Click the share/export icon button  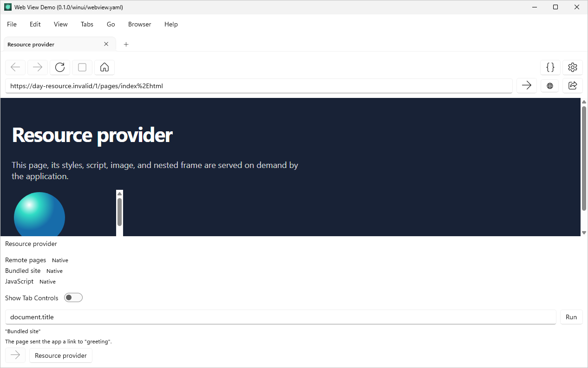click(x=573, y=85)
